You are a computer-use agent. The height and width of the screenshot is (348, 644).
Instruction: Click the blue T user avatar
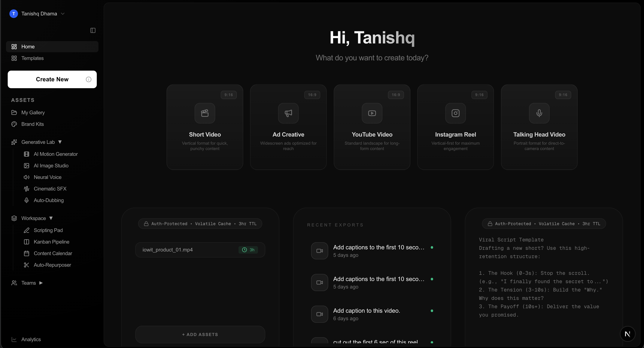[x=14, y=13]
